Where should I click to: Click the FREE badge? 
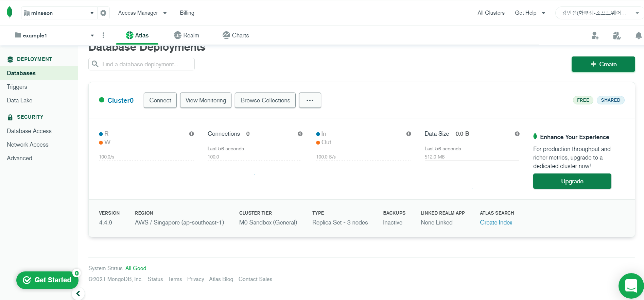pyautogui.click(x=583, y=100)
